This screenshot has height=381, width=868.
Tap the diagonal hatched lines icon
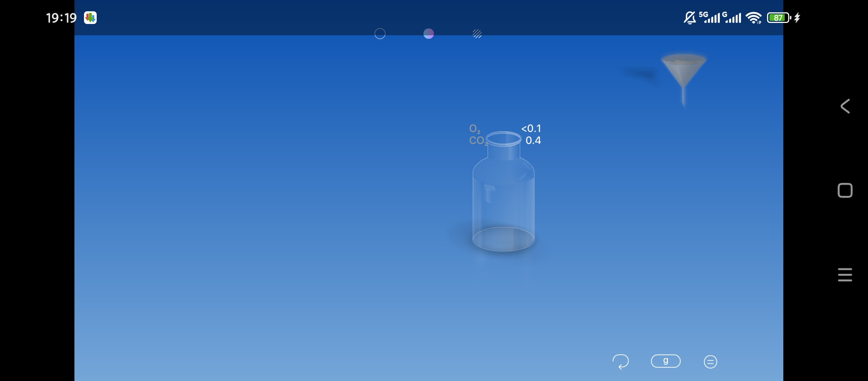point(477,34)
